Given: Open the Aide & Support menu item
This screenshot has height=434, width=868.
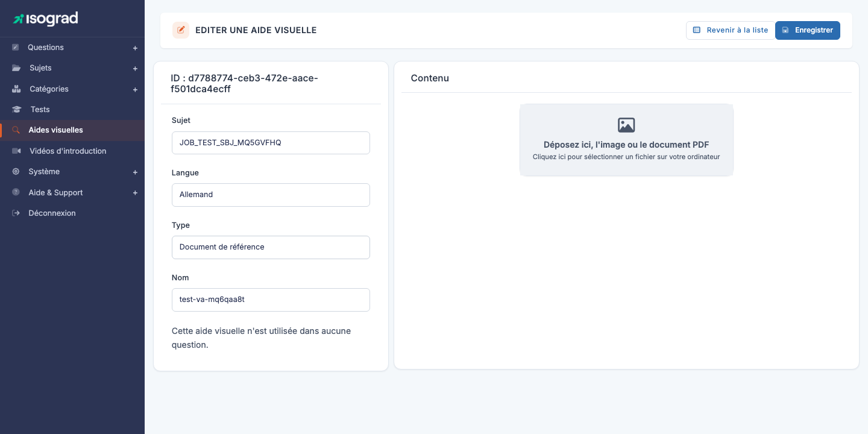Looking at the screenshot, I should point(72,193).
